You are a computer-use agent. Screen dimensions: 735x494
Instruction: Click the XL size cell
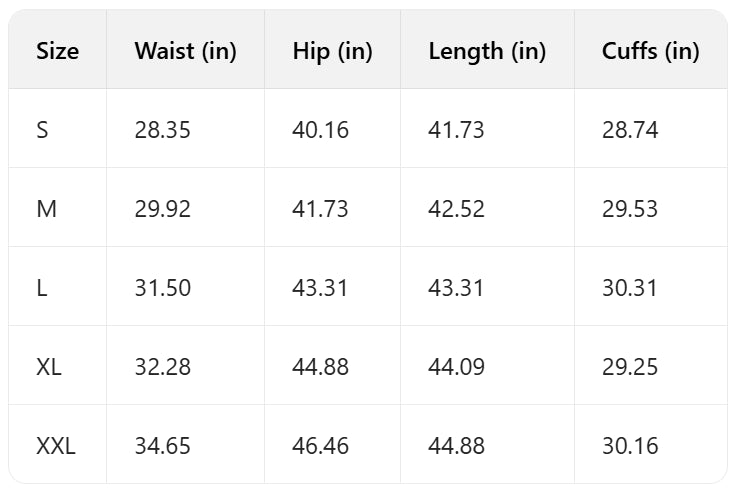[49, 367]
